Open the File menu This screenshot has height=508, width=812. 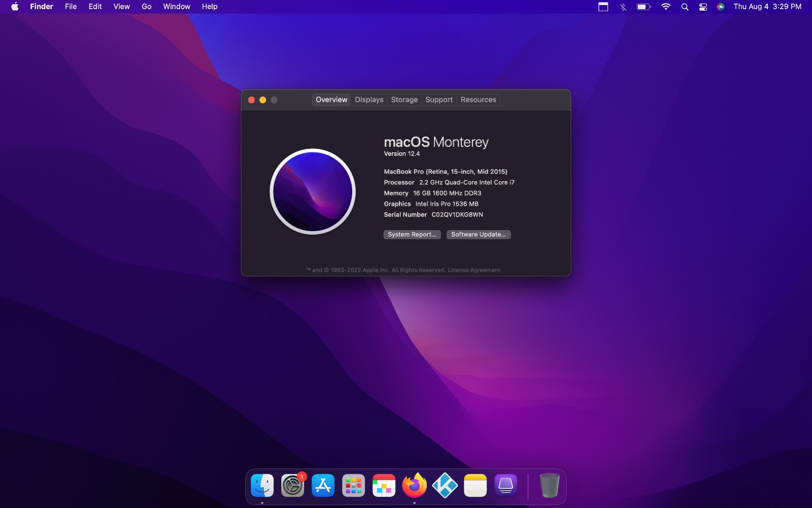point(71,7)
